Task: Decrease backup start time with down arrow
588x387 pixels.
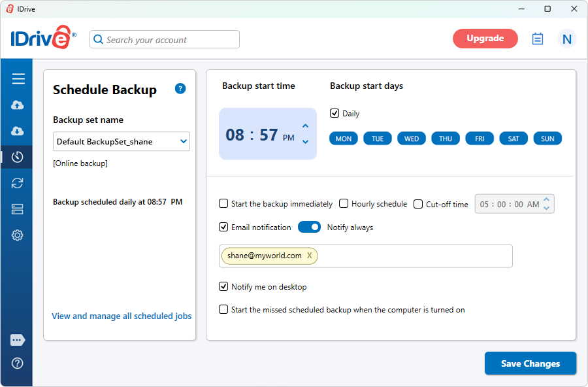Action: [x=305, y=142]
